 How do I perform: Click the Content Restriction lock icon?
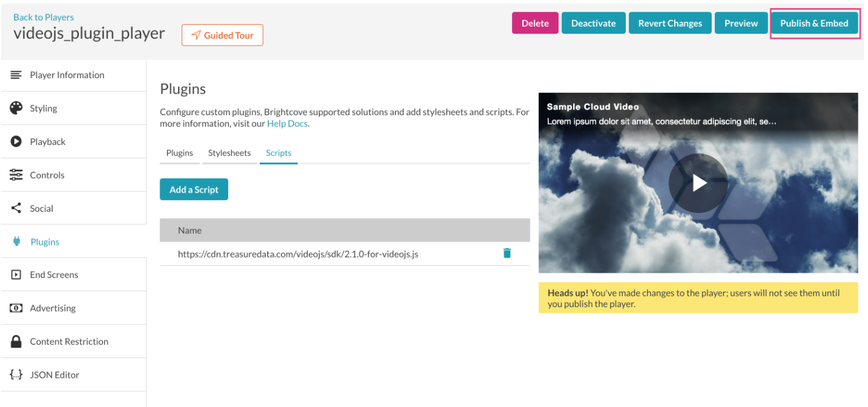coord(16,341)
